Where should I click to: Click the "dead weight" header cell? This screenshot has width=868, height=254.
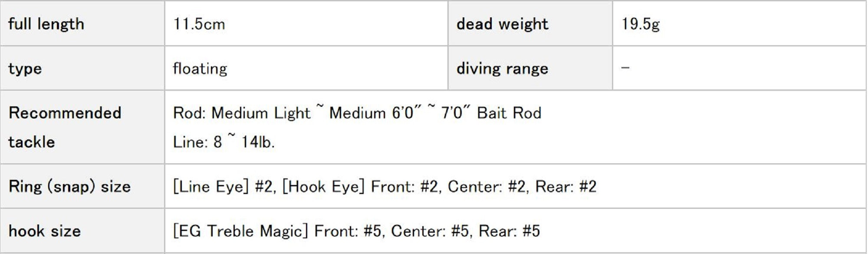click(502, 24)
